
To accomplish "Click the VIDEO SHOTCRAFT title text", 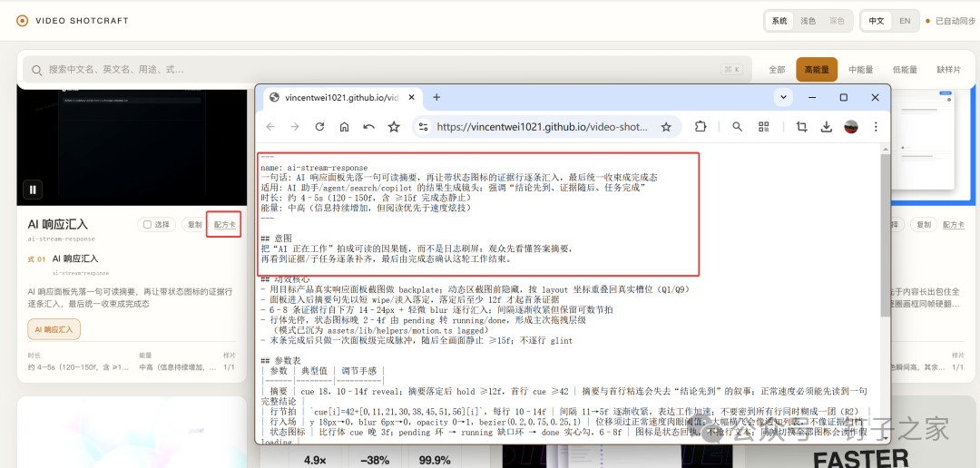I will click(82, 21).
